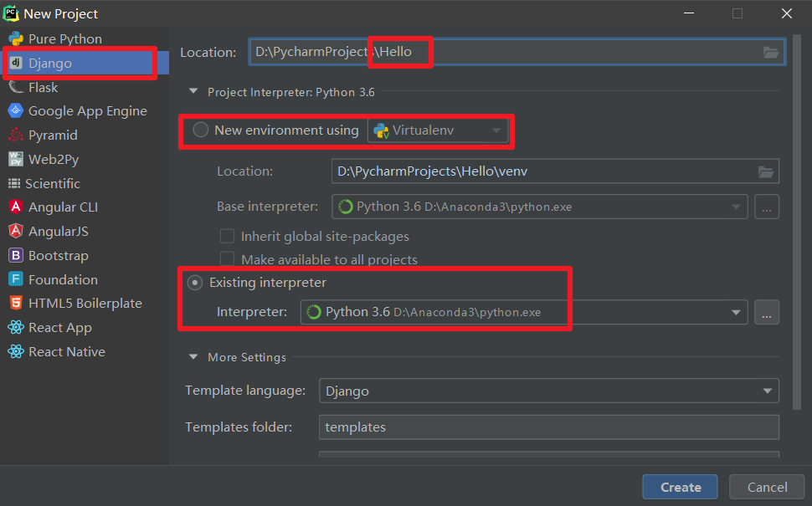Click the vertical scrollbar in settings pane
Image resolution: width=812 pixels, height=506 pixels.
tap(797, 222)
